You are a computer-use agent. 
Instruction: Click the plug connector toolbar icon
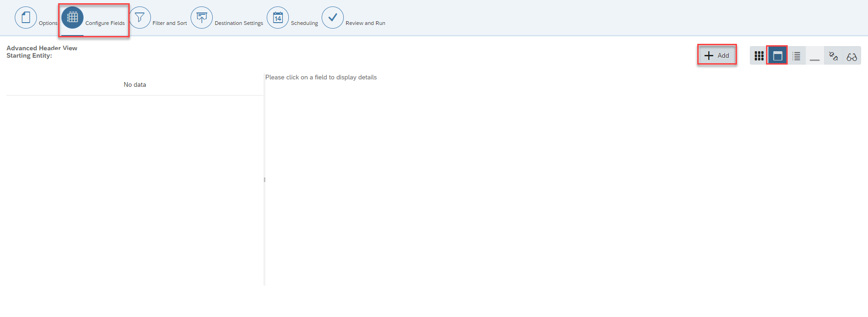tap(833, 56)
